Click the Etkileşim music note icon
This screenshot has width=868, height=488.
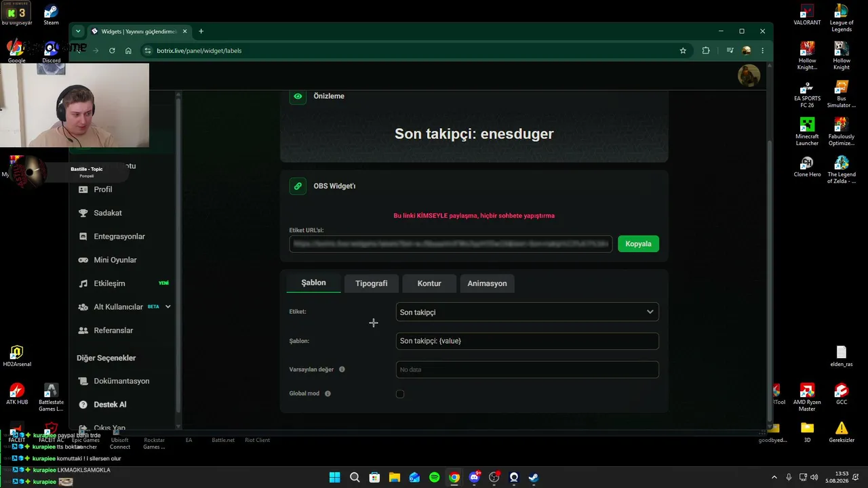point(83,283)
